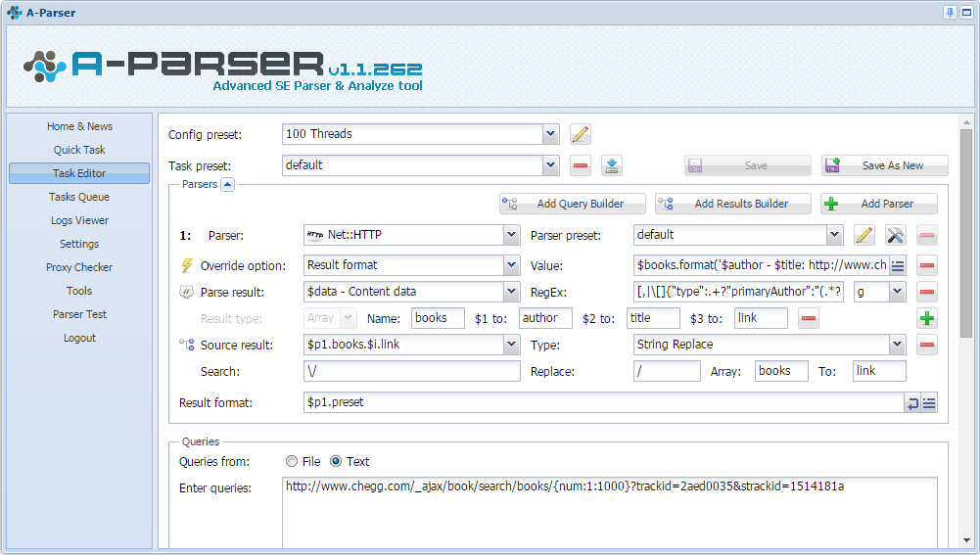Collapse the Parsers section
980x555 pixels.
[x=227, y=184]
